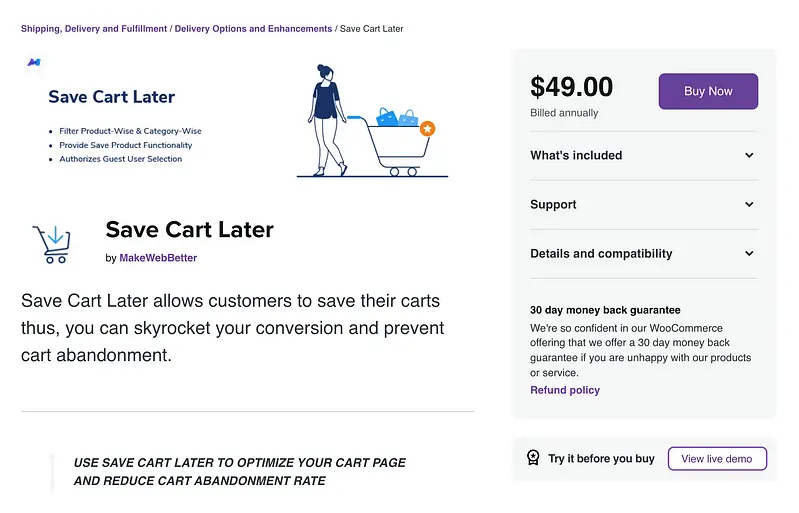Viewport: 799px width, 513px height.
Task: Click the $49.00 price text
Action: 571,88
